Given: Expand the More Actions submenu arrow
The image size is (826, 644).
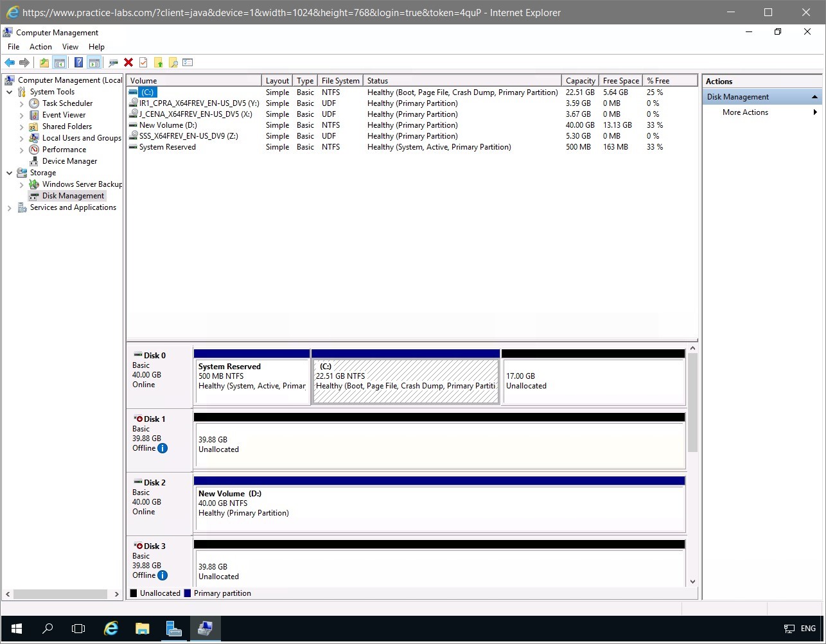Looking at the screenshot, I should (x=815, y=112).
